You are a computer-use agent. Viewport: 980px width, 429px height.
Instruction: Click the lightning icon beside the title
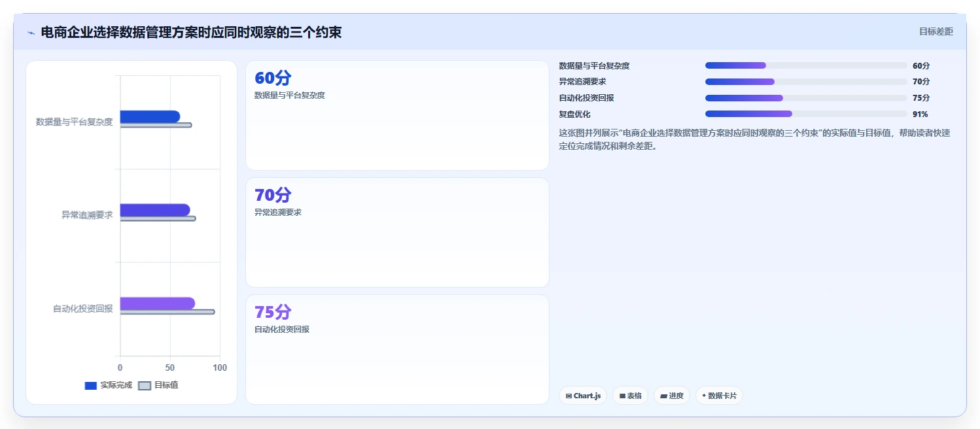tap(31, 33)
